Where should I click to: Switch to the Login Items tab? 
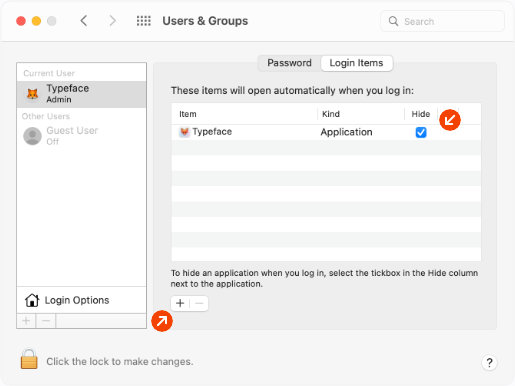(356, 63)
